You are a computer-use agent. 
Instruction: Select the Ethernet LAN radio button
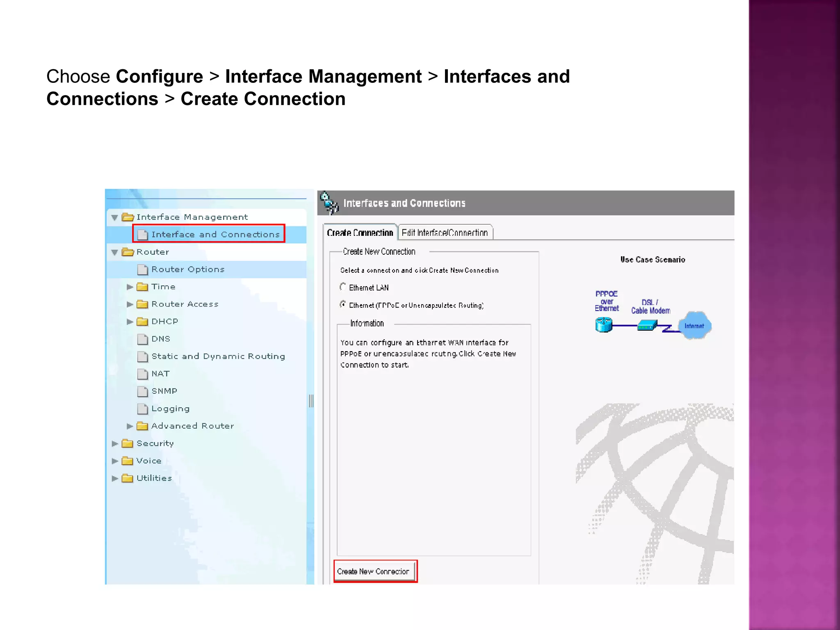point(343,287)
